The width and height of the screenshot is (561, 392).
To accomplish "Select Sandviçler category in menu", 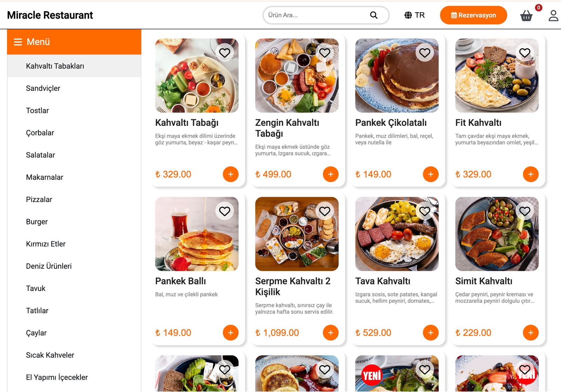I will [43, 88].
